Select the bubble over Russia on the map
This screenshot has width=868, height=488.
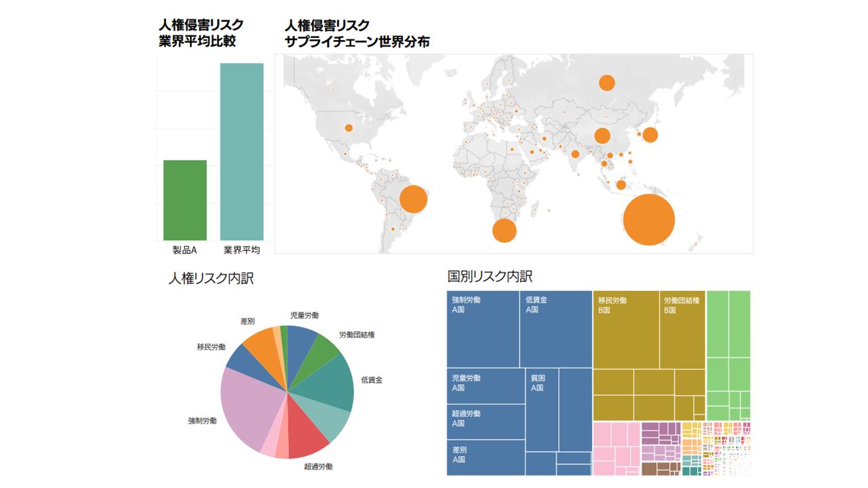(606, 81)
